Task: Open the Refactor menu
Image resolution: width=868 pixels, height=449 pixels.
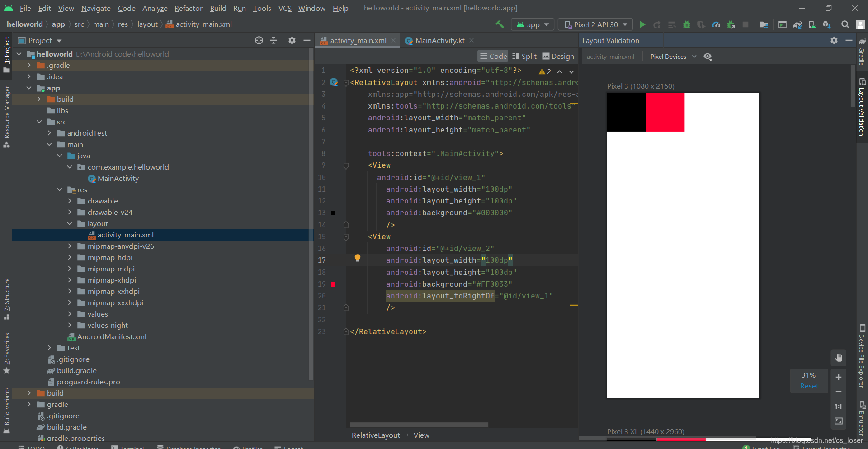Action: (188, 8)
